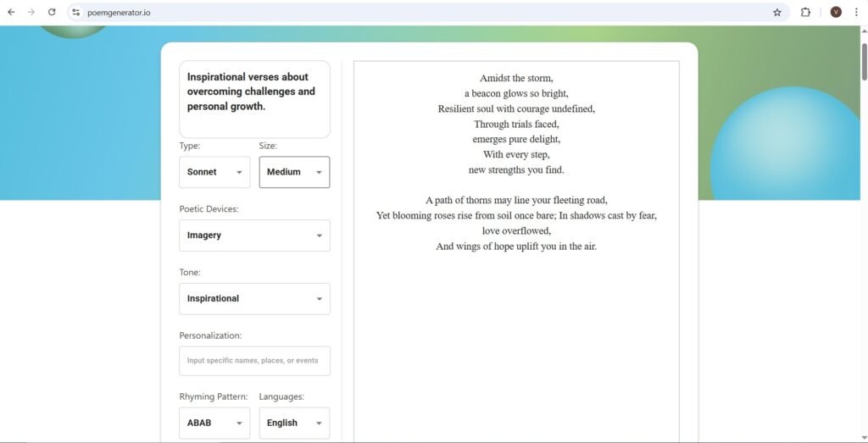Click "A path of thorns may line" line

tap(516, 200)
